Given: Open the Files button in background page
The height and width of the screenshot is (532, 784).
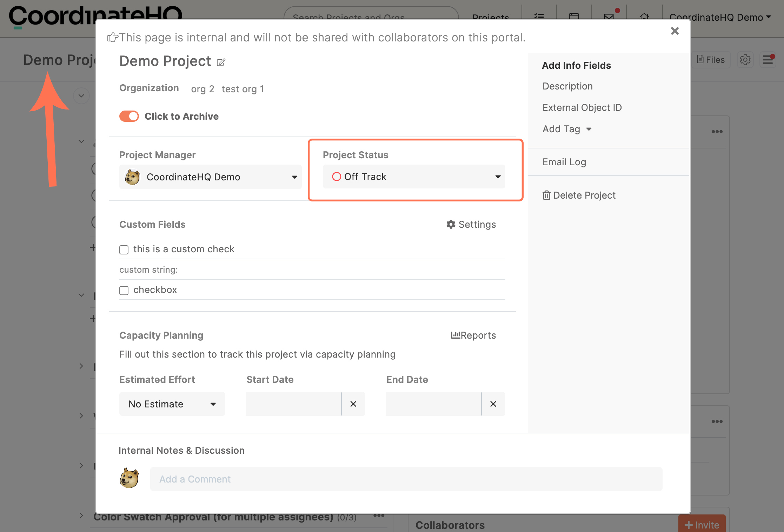Looking at the screenshot, I should pos(711,60).
